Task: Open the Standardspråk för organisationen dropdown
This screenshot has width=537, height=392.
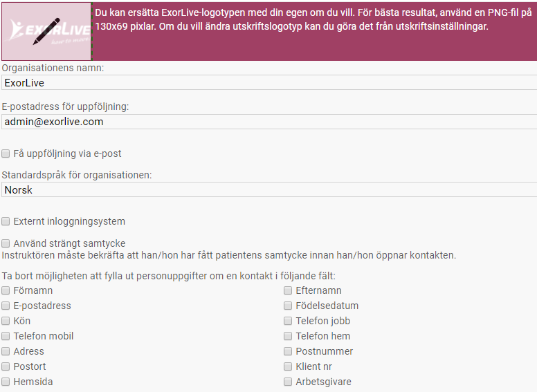Action: point(268,189)
